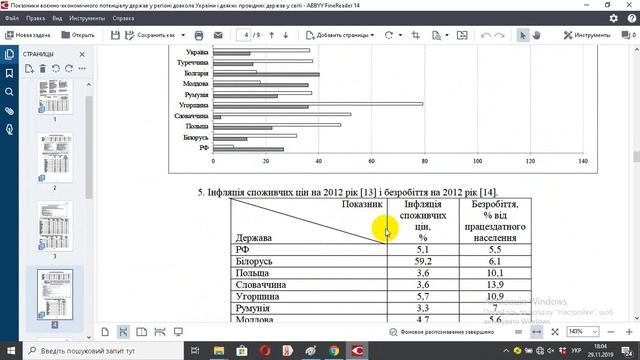
Task: Open the Search panel in left sidebar
Action: pos(9,92)
